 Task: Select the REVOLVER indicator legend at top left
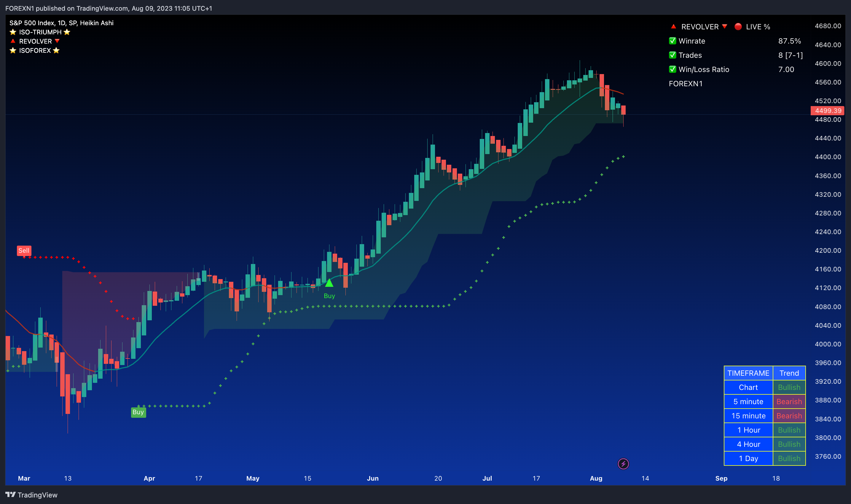click(x=35, y=41)
